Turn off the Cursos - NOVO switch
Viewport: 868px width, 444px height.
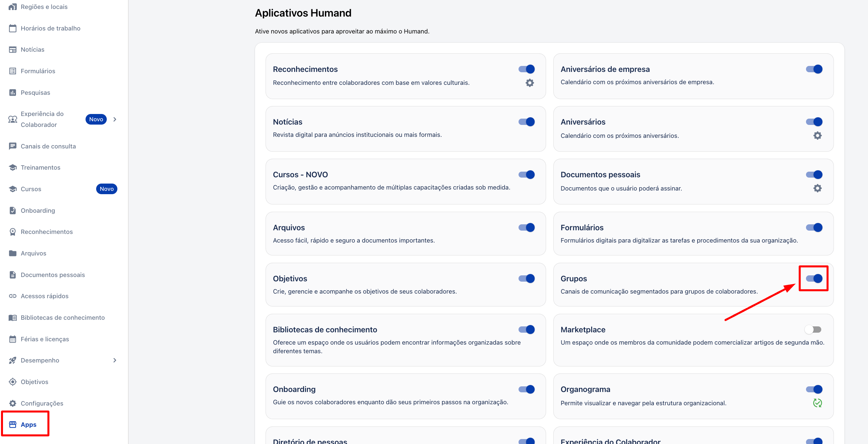point(526,175)
